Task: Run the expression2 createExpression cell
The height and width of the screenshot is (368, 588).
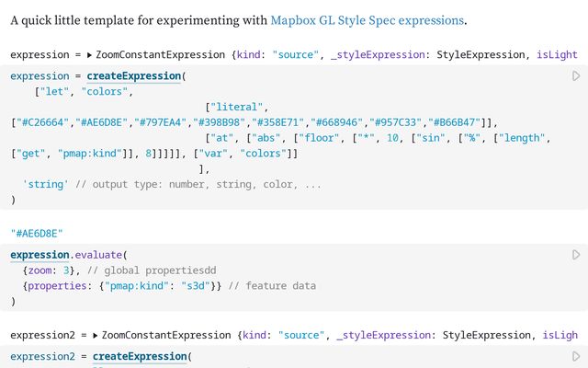Action: click(576, 356)
